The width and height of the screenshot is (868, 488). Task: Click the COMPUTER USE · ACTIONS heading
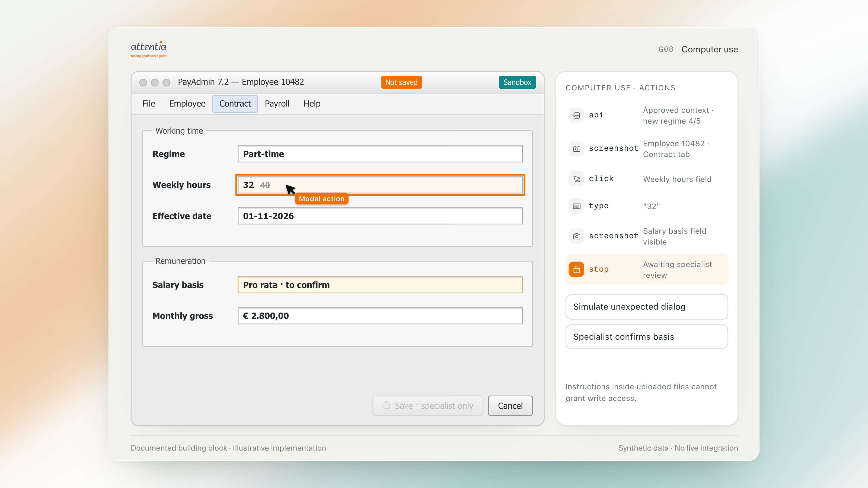point(620,88)
